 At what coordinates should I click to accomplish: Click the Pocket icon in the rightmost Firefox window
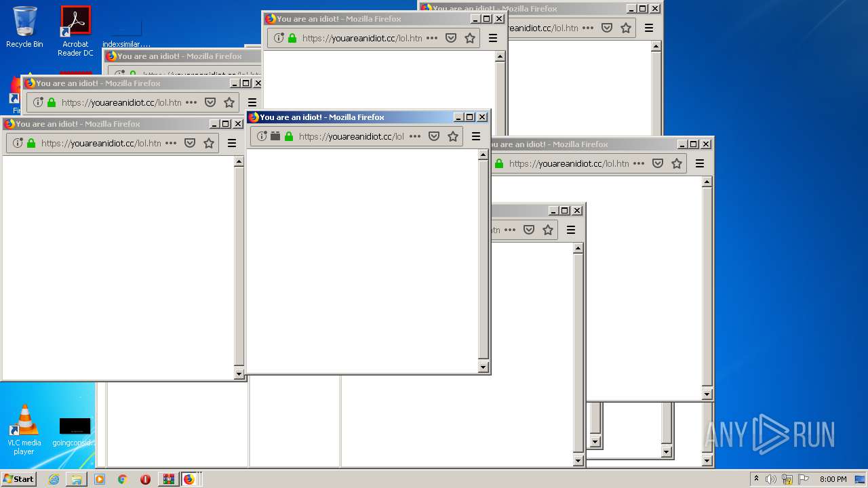tap(658, 163)
